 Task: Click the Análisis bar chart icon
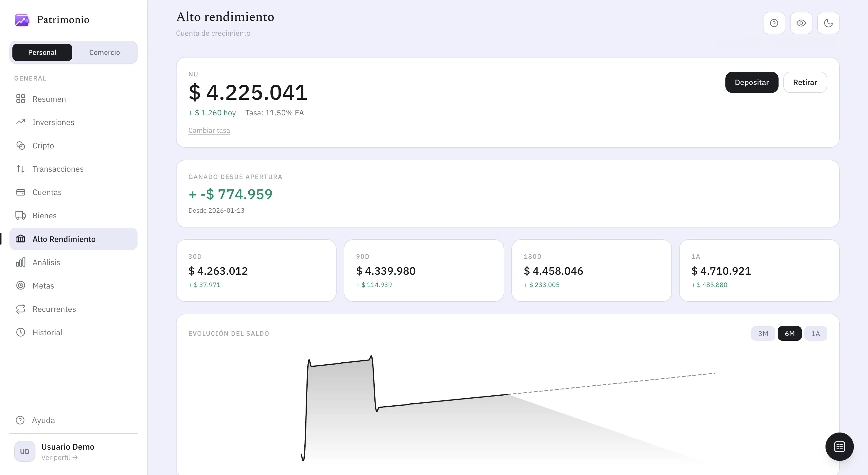(x=21, y=262)
